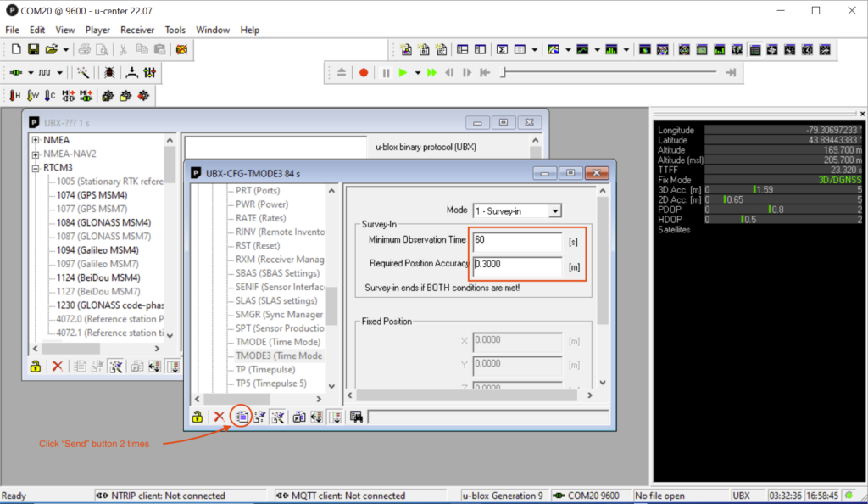Open the Receiver menu
868x504 pixels.
click(137, 30)
